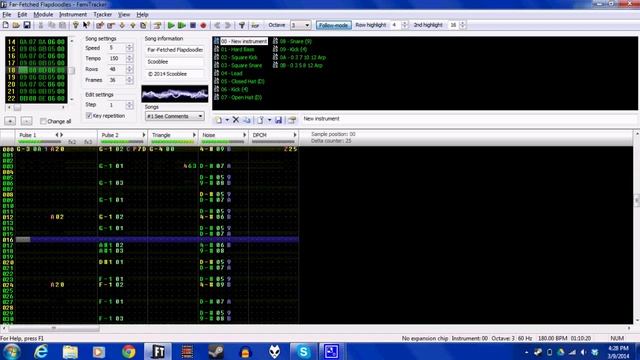Save instrument to file

278,120
